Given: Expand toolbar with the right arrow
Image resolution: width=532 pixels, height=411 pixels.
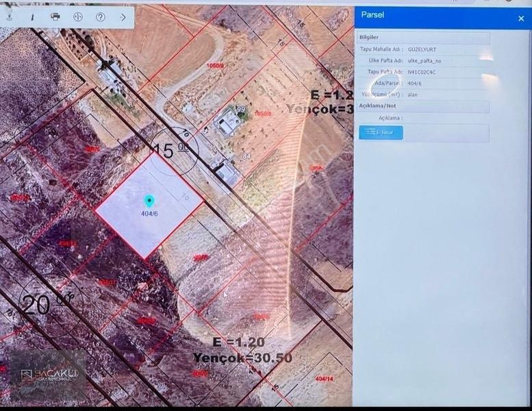Looking at the screenshot, I should [x=123, y=17].
